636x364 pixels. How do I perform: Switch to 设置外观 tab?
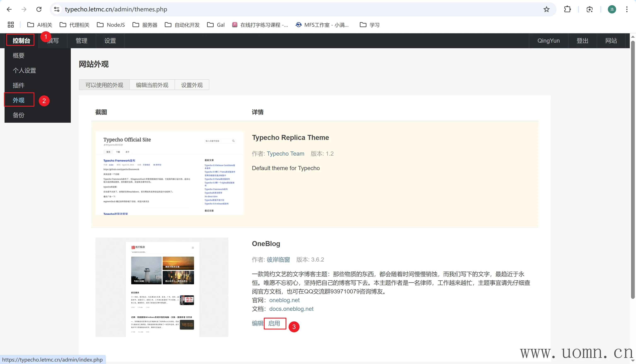tap(192, 85)
